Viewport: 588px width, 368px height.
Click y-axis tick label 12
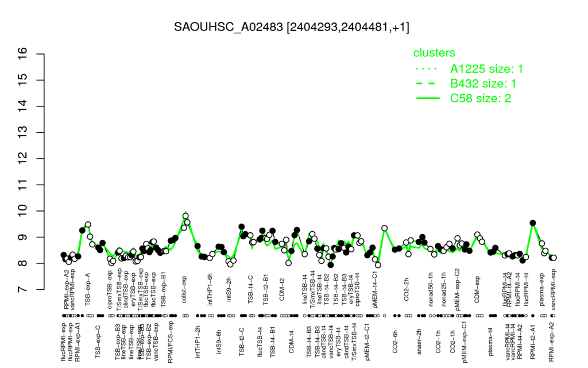(23, 159)
